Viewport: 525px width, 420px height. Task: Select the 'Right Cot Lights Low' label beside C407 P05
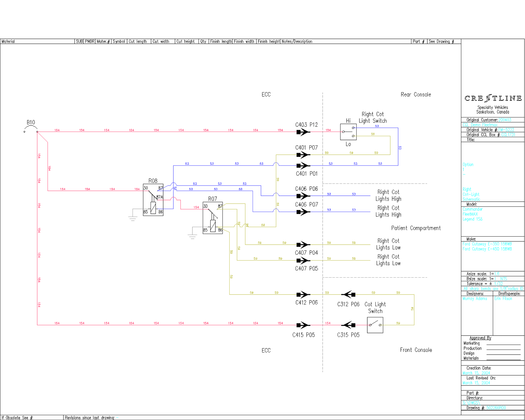pos(388,260)
